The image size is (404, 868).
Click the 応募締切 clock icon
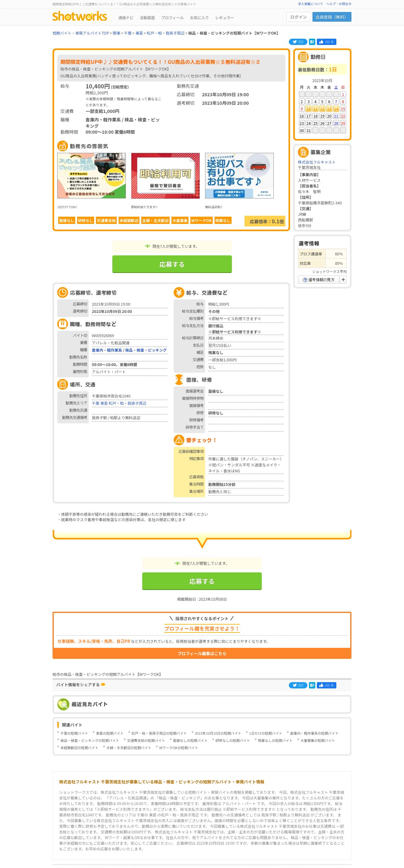[x=63, y=292]
